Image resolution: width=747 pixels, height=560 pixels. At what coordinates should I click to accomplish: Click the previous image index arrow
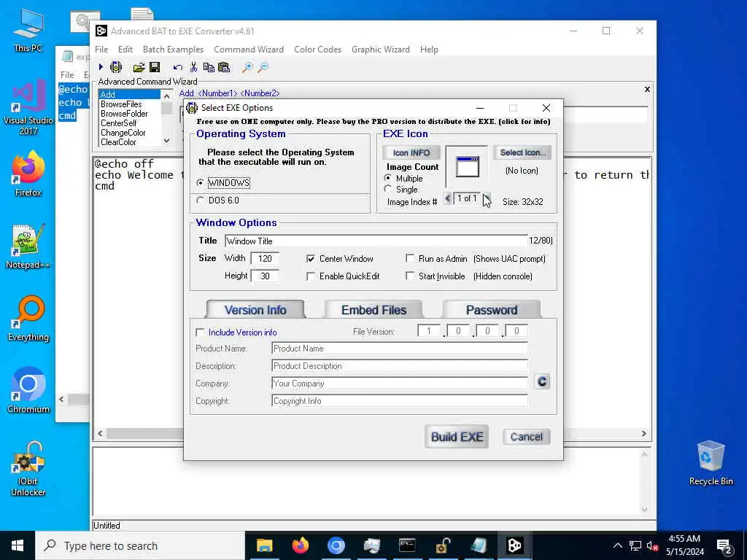click(x=447, y=198)
